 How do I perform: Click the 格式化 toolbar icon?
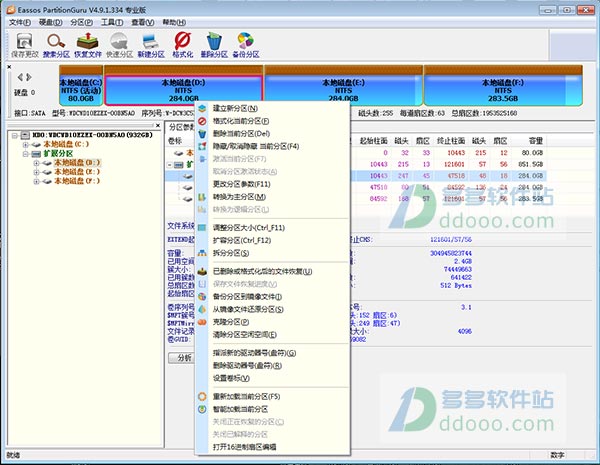tap(183, 45)
